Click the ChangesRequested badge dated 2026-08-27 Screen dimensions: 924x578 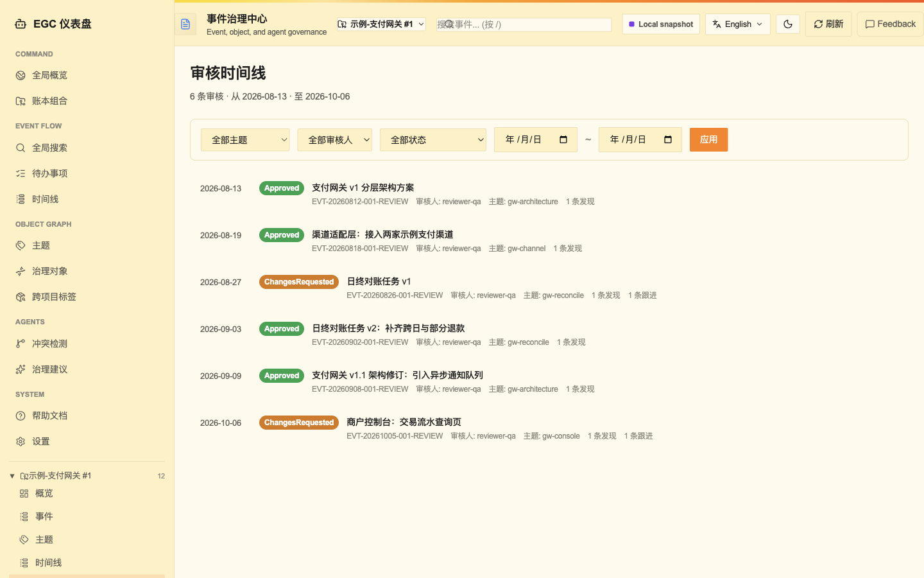click(299, 282)
